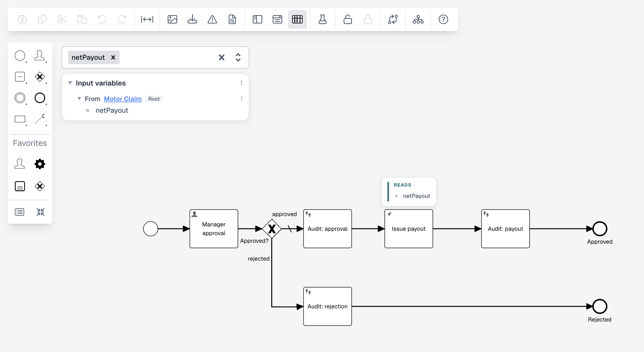Select the top exclusive gateway palette icon
This screenshot has height=352, width=644.
tap(40, 77)
